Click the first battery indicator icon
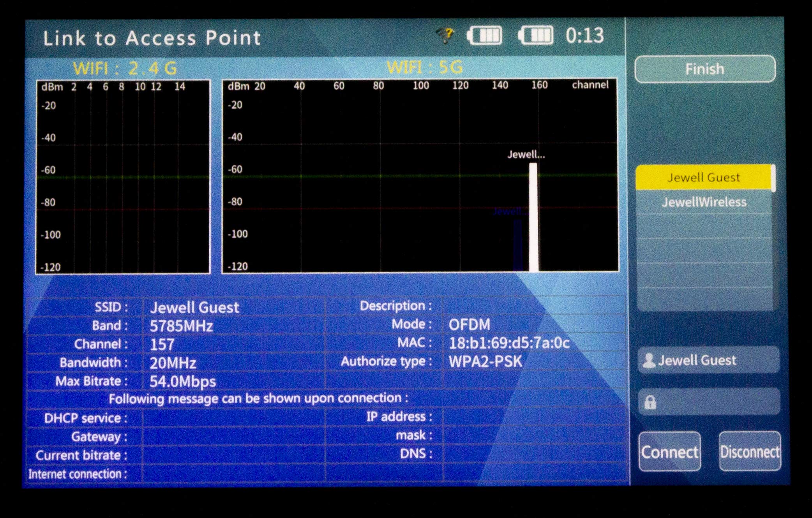 point(485,36)
